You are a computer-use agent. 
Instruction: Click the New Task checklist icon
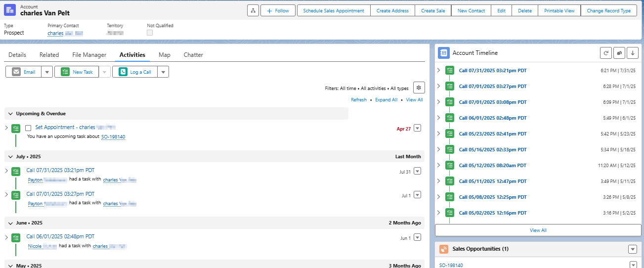65,72
